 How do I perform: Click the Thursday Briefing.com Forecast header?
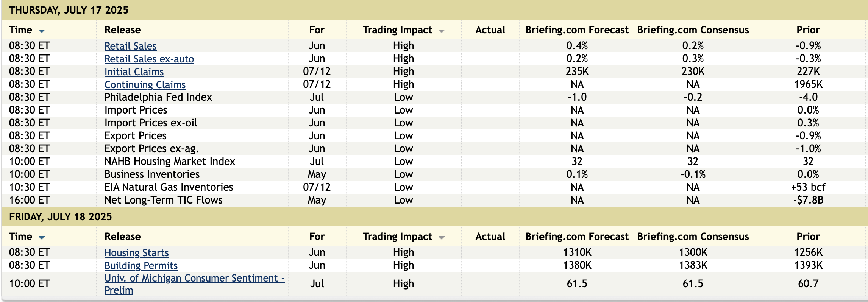tap(576, 30)
